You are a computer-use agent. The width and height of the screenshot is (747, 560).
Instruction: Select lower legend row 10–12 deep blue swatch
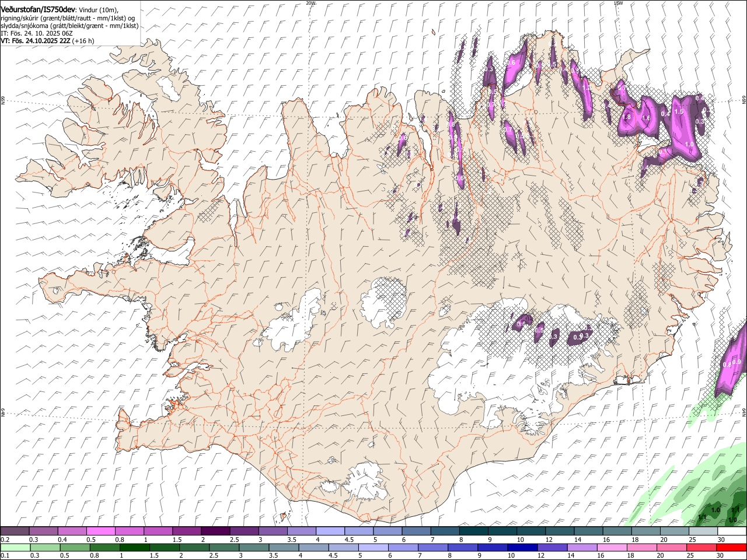[x=522, y=548]
